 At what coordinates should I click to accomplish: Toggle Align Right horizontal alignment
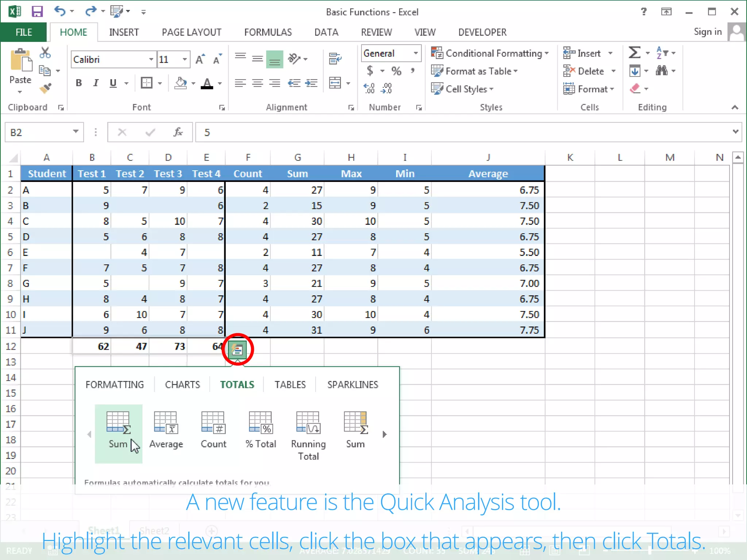[x=275, y=83]
